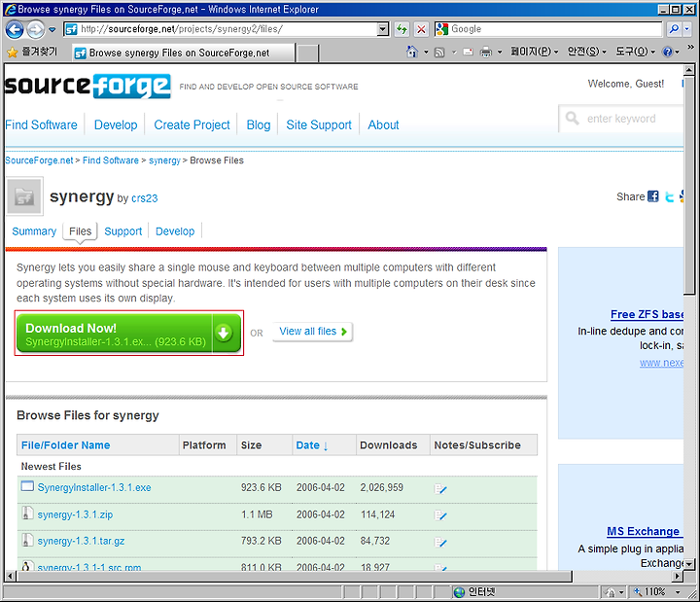Click the horizontal scrollbar right arrow
This screenshot has width=700, height=602.
click(678, 576)
